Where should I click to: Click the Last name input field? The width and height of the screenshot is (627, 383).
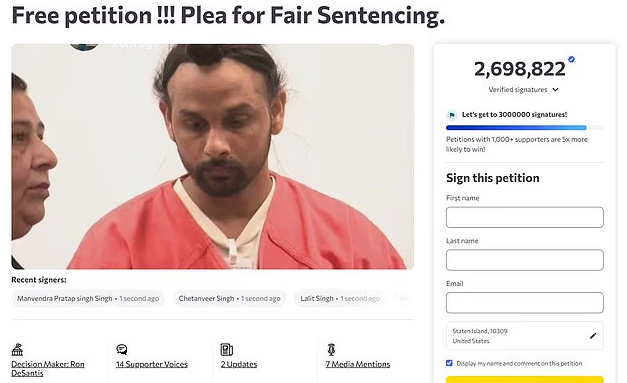click(525, 260)
